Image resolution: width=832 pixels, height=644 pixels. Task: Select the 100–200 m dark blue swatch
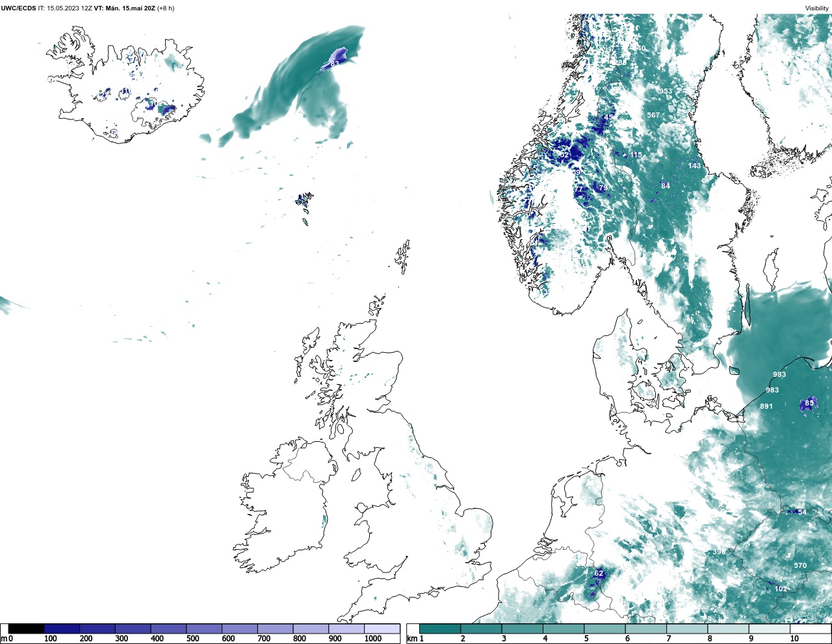62,629
